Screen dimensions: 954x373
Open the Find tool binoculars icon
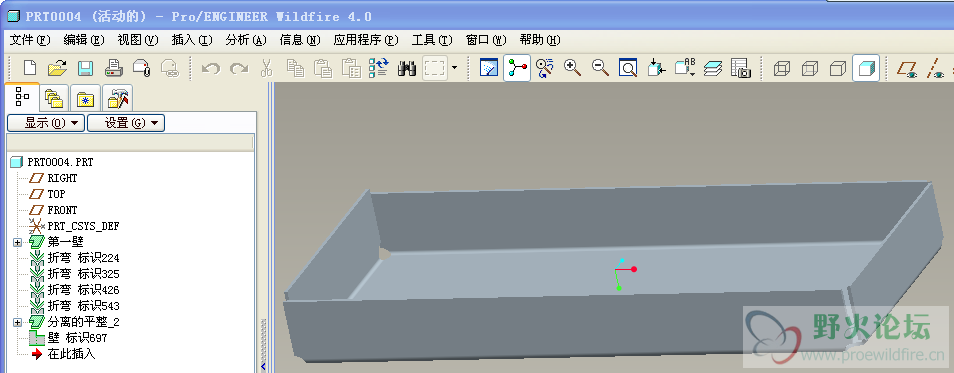pyautogui.click(x=406, y=68)
